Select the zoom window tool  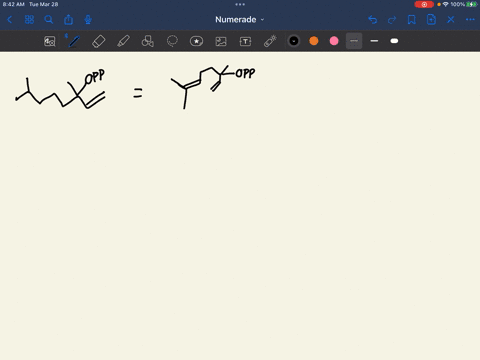[50, 41]
